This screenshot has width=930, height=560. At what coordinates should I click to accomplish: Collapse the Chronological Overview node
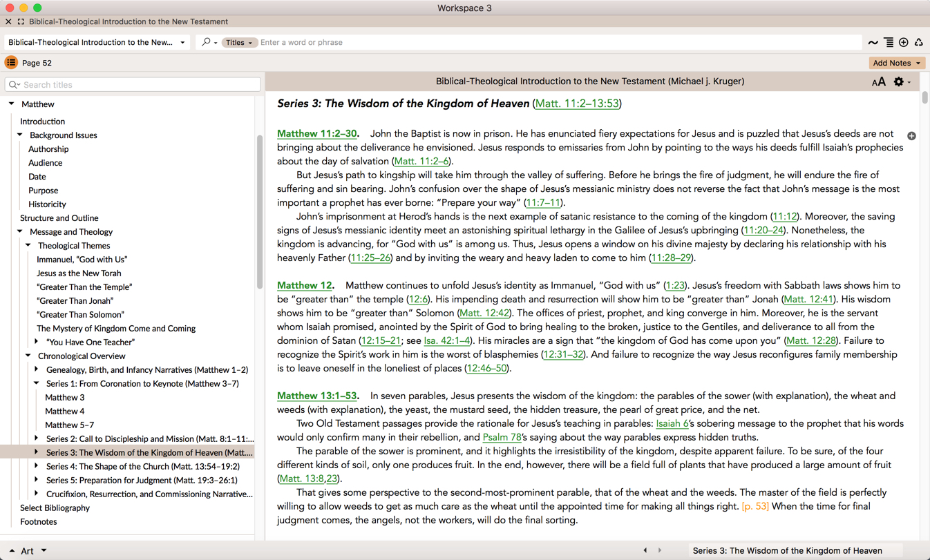point(28,356)
